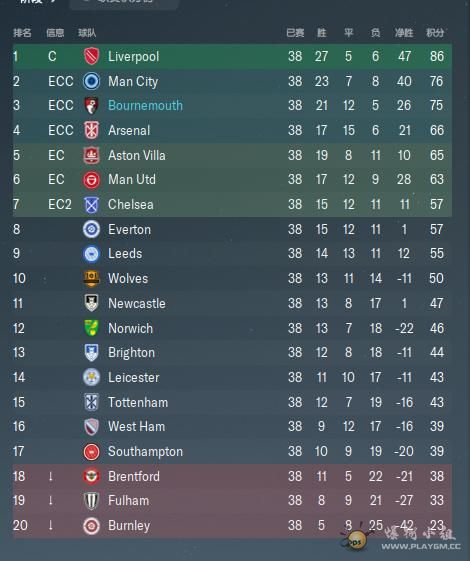470x561 pixels.
Task: Open the Aston Villa team name
Action: click(137, 155)
